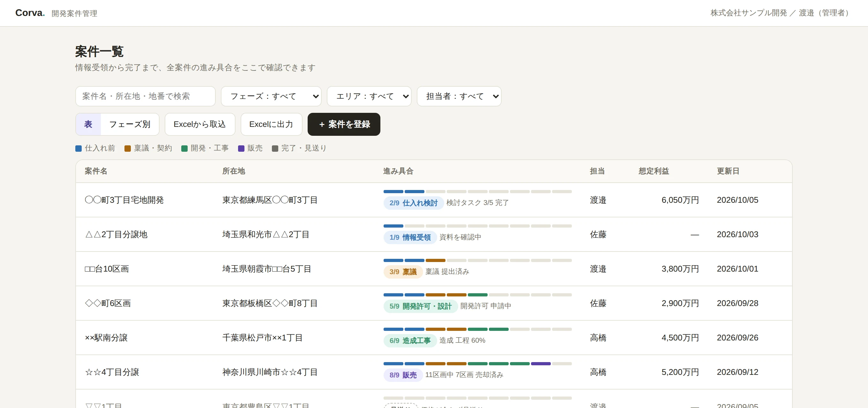868x408 pixels.
Task: Click the 案件名 column header
Action: 96,171
